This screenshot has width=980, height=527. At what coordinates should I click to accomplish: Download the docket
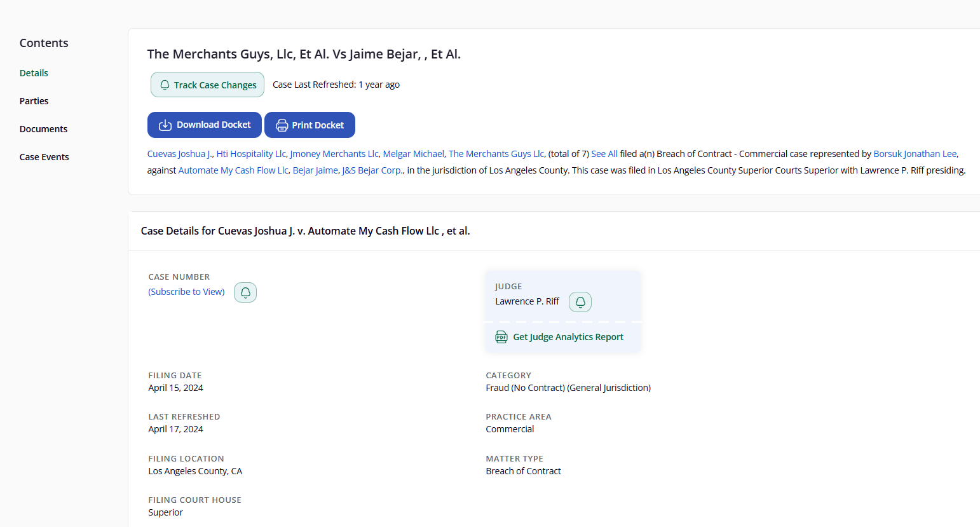coord(205,125)
